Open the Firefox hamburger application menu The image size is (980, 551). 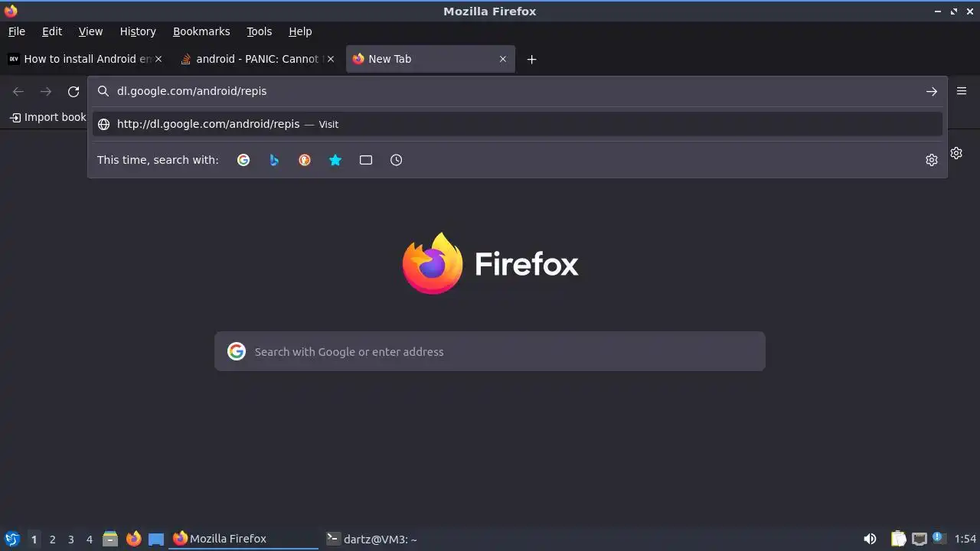962,91
